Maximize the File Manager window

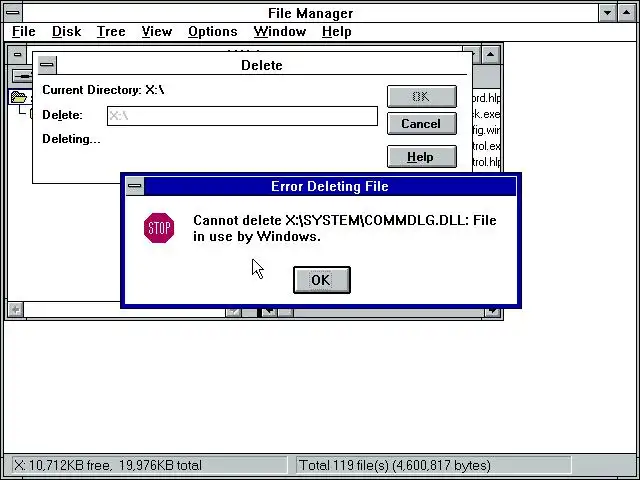pyautogui.click(x=627, y=13)
